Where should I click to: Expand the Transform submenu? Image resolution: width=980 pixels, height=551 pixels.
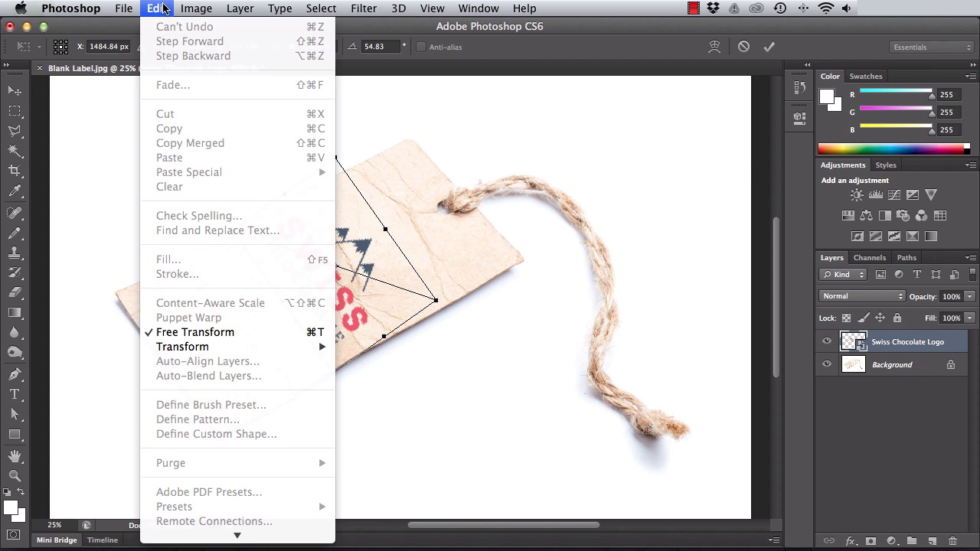tap(238, 347)
